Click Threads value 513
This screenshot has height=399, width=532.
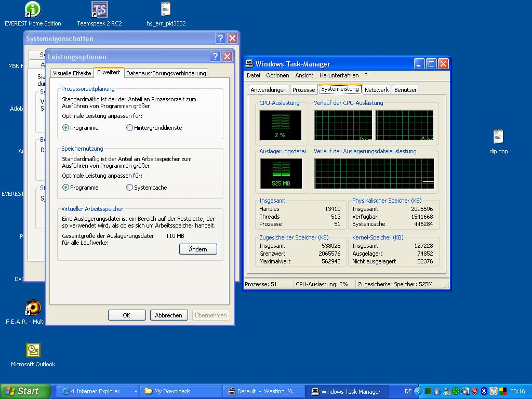(336, 217)
